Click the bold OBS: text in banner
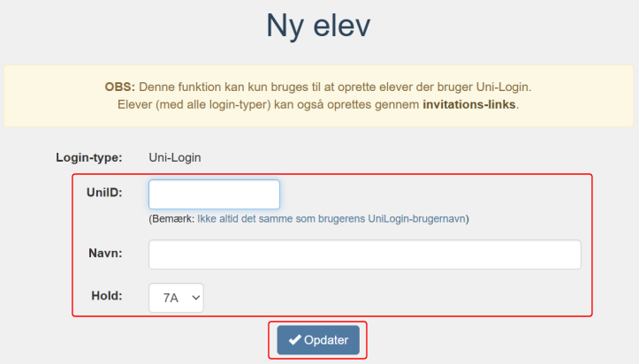 [x=120, y=87]
